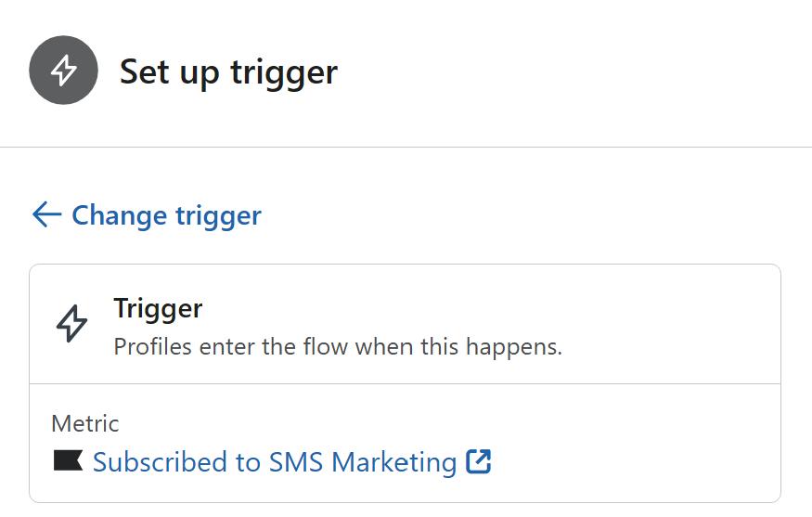Click the lightning bolt icon in the dark circle

pos(63,71)
